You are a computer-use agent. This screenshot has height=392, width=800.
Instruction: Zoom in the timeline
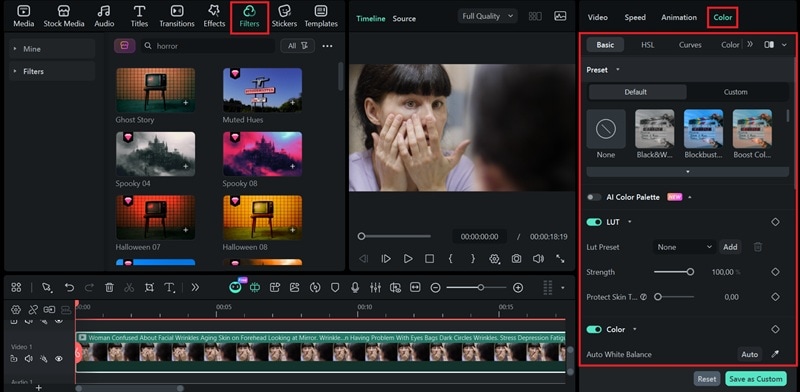518,288
